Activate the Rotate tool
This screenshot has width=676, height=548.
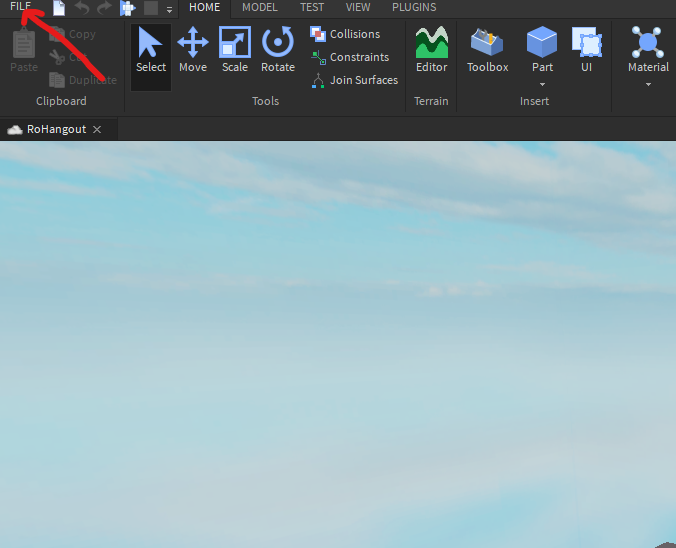[278, 49]
